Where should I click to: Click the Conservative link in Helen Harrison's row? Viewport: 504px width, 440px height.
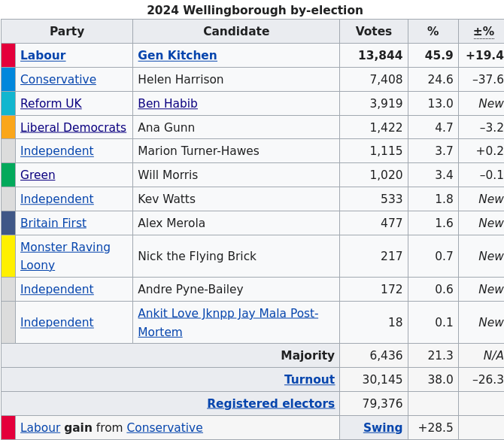point(58,80)
